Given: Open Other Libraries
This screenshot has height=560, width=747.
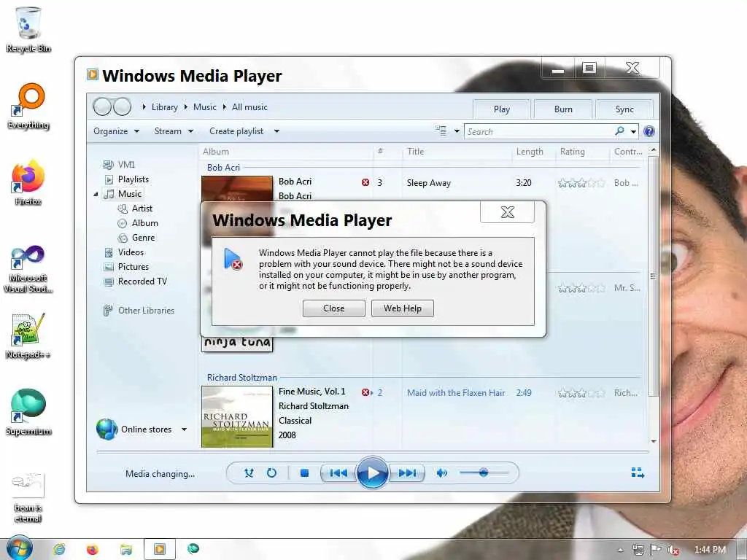Looking at the screenshot, I should coord(146,311).
